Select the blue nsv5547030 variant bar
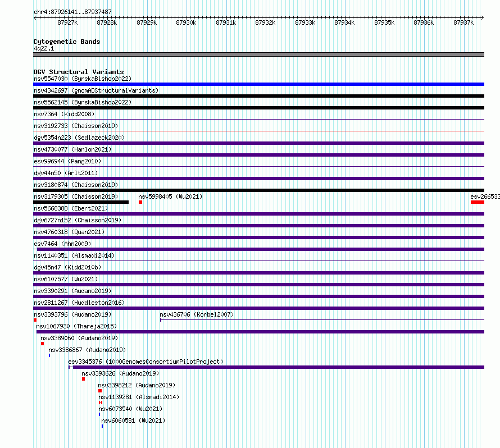500x448 pixels. (258, 84)
